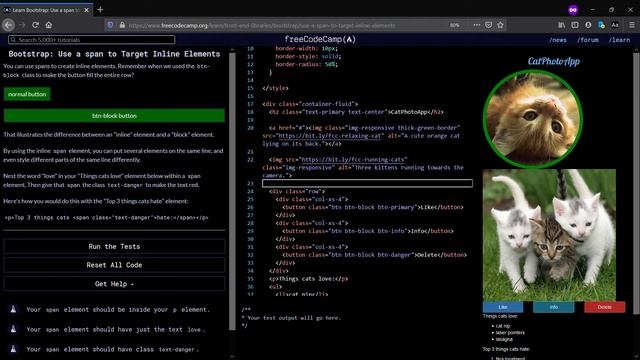Click the </style> tag on line 15
This screenshot has height=360, width=640.
(276, 88)
